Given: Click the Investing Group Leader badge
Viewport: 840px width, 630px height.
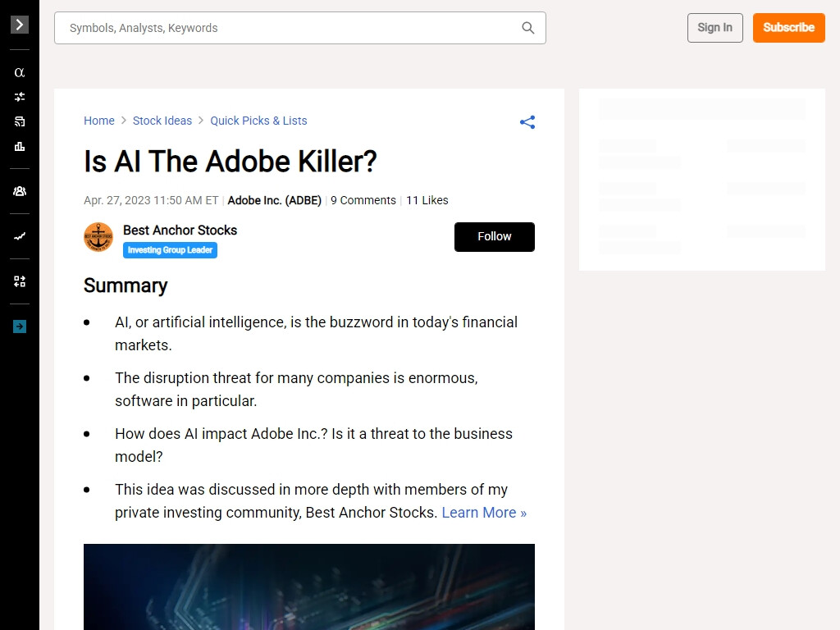Looking at the screenshot, I should (x=170, y=250).
